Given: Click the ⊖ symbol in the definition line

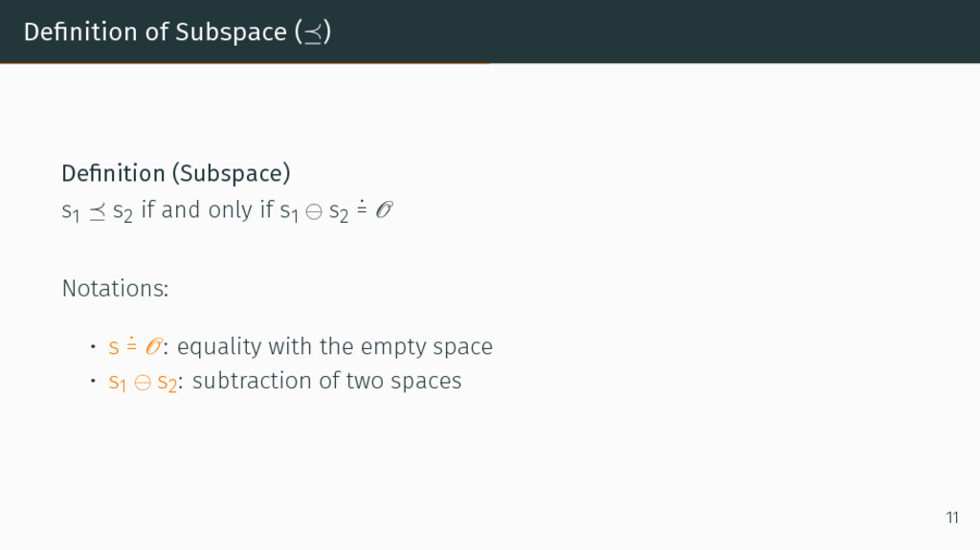Looking at the screenshot, I should coord(314,212).
